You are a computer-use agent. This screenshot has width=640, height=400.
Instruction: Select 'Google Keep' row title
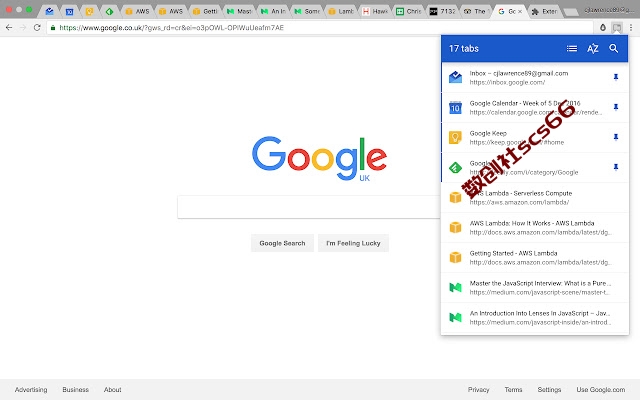(x=488, y=133)
